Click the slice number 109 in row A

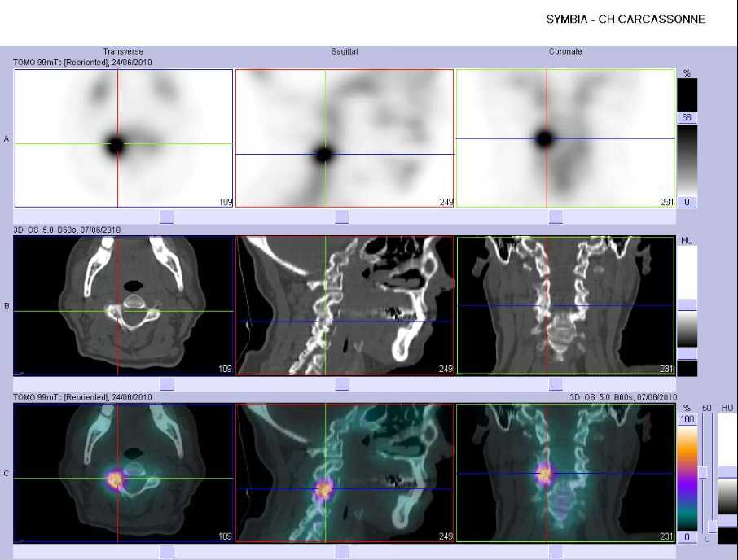click(226, 202)
